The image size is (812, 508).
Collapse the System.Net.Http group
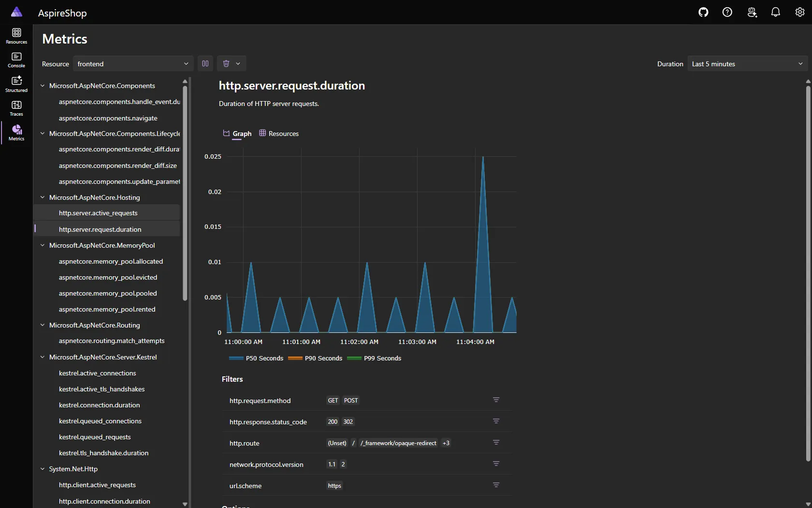tap(43, 469)
